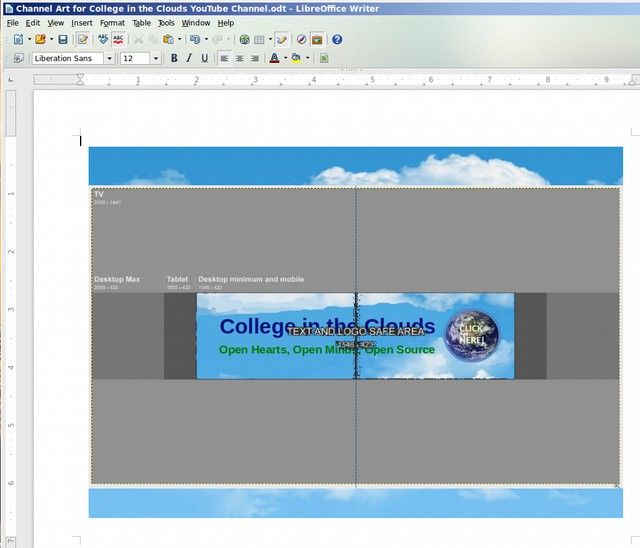
Task: Toggle Edit File mode icon
Action: tap(83, 40)
